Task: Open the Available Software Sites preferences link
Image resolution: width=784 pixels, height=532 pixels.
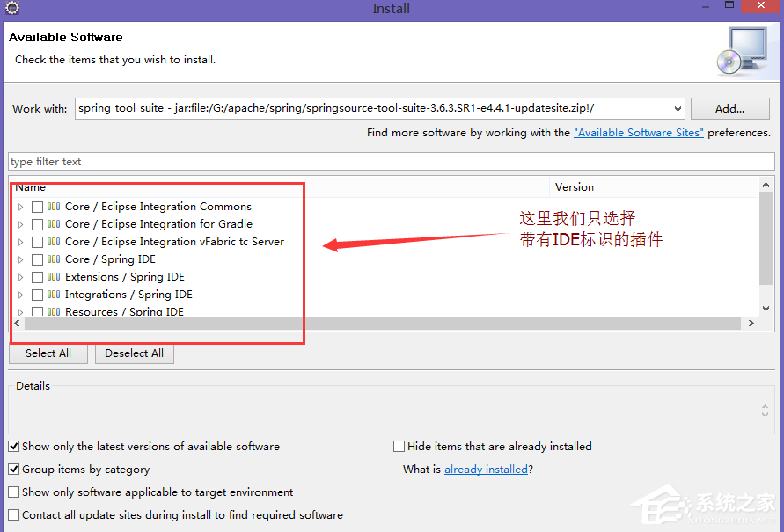Action: click(x=639, y=132)
